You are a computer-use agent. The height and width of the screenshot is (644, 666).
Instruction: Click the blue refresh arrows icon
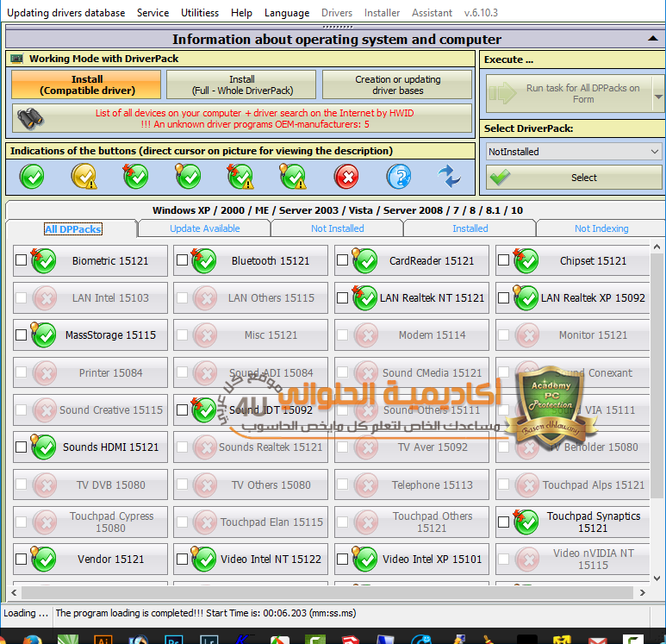point(449,177)
